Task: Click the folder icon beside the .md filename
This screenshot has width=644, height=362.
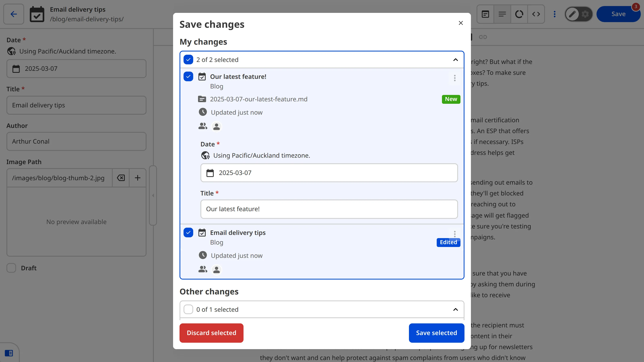Action: 202,99
